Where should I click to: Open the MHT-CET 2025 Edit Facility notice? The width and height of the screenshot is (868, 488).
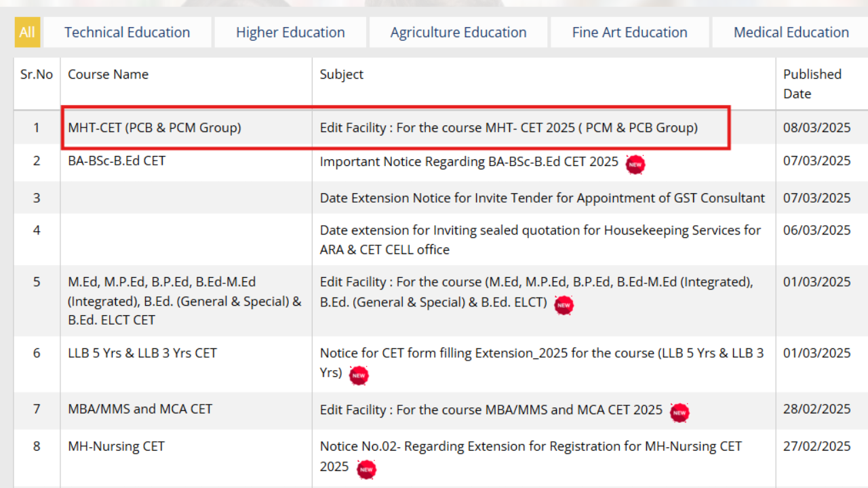pos(509,127)
